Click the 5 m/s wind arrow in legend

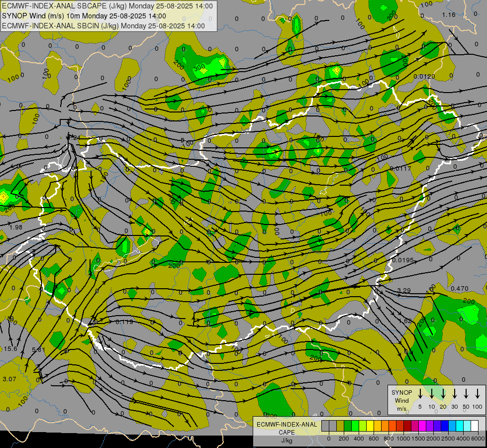coord(420,394)
